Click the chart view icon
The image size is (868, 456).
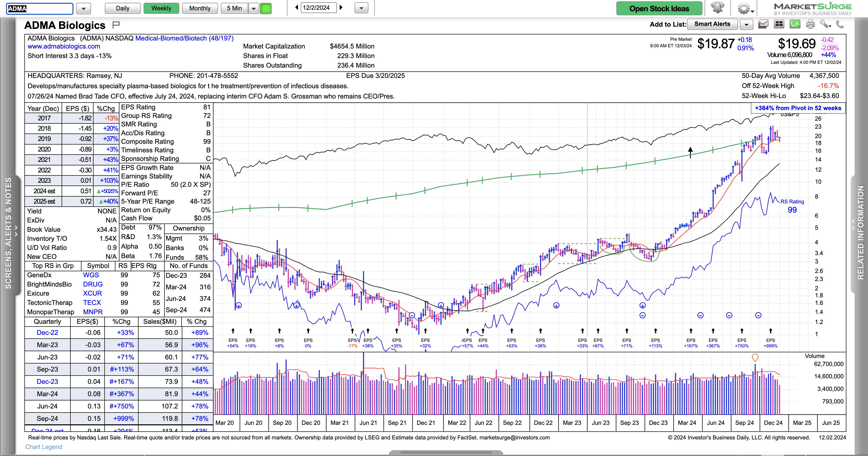click(x=763, y=24)
